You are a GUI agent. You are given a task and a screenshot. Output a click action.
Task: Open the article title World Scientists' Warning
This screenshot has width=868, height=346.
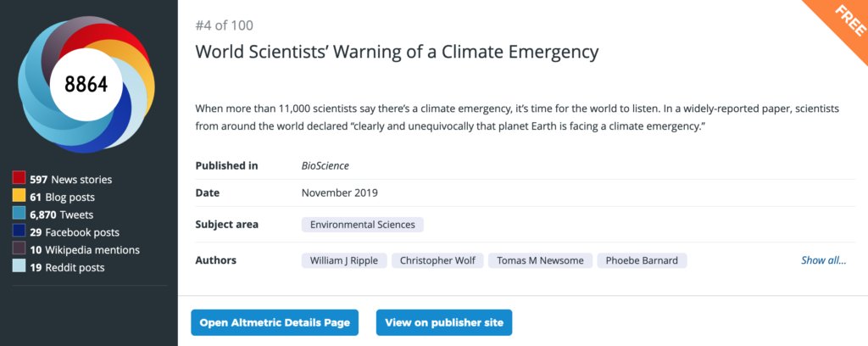point(397,52)
